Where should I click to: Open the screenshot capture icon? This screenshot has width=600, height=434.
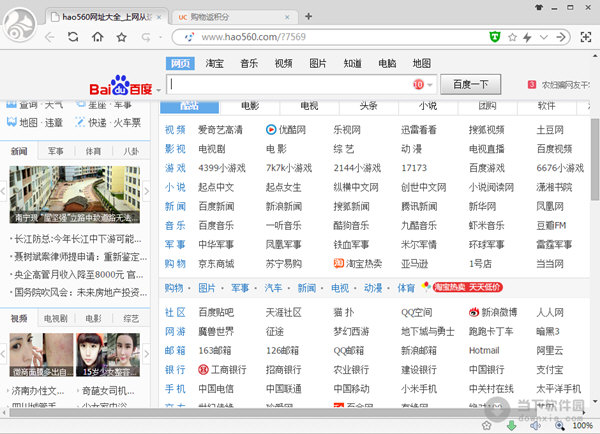[x=586, y=37]
